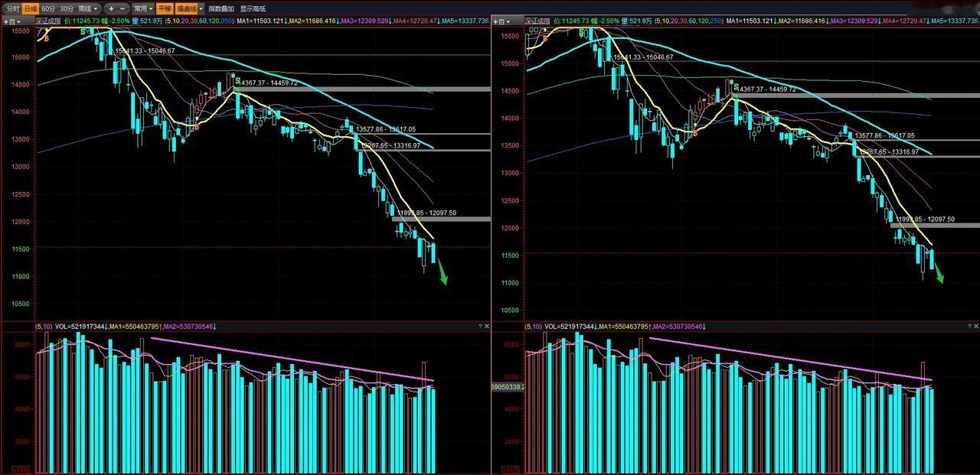This screenshot has width=980, height=475.
Task: Click the x10万 unit label in left volume panel
Action: pyautogui.click(x=20, y=469)
